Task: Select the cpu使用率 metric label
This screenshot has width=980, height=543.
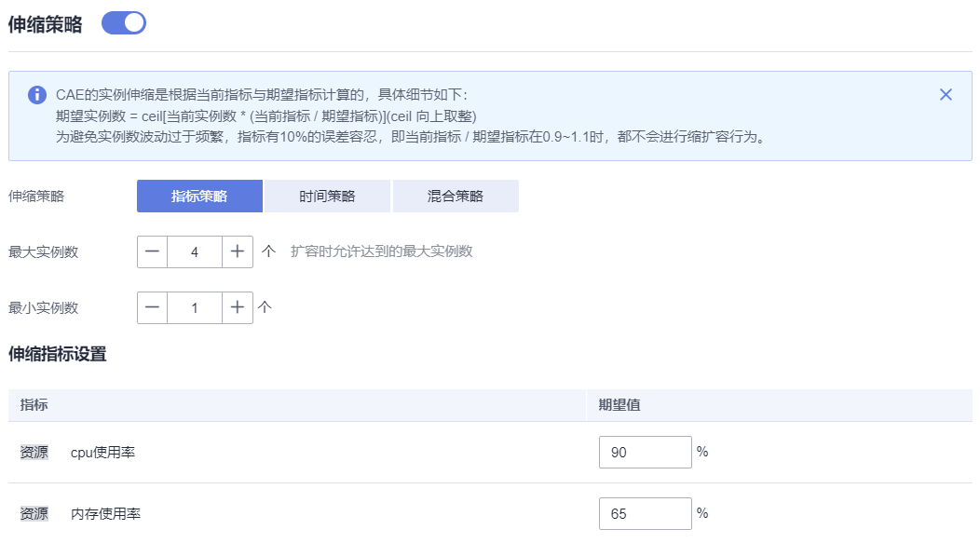Action: point(102,453)
